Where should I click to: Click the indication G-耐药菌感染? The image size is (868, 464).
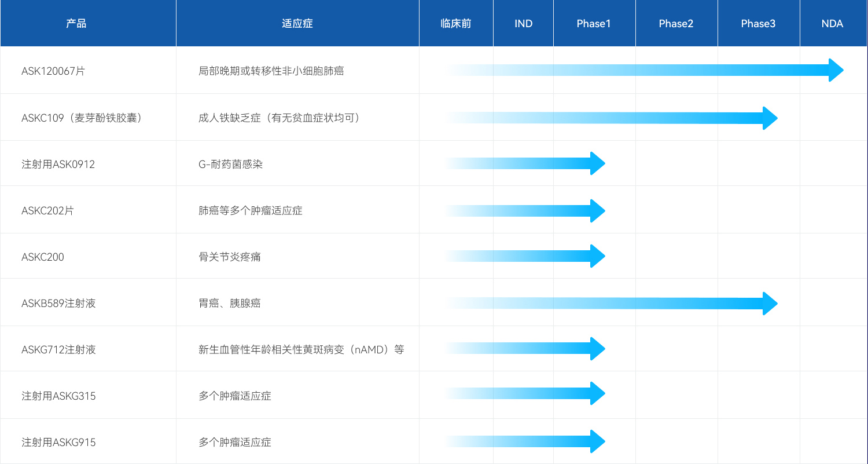tap(230, 165)
